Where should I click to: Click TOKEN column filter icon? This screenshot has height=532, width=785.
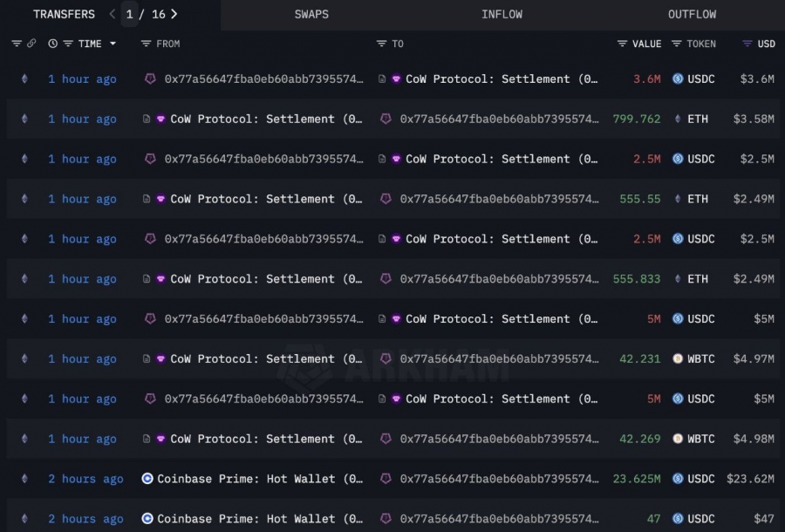pyautogui.click(x=677, y=44)
